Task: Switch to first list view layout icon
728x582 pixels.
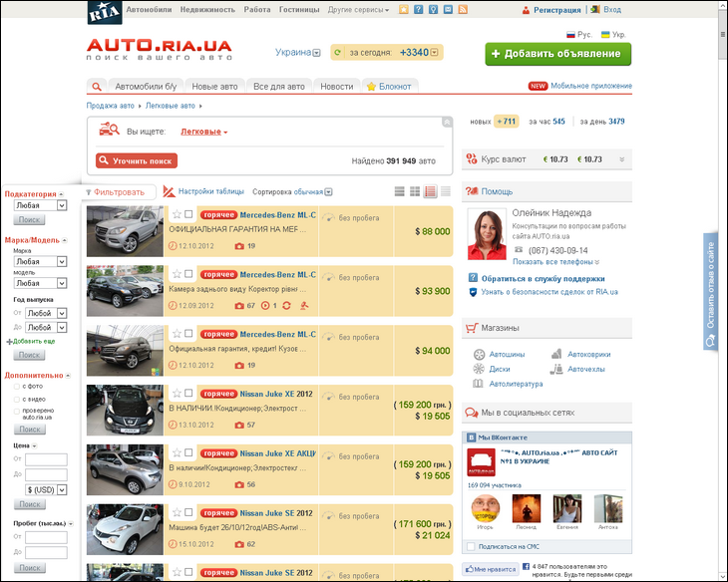Action: click(x=399, y=191)
